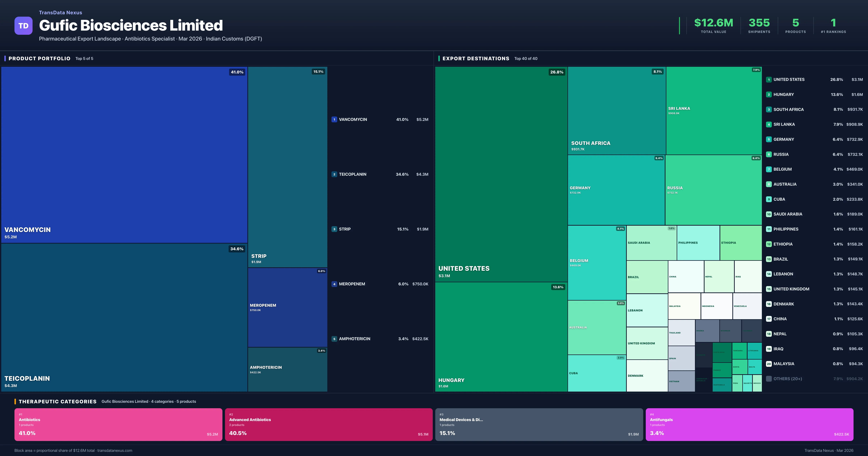Click rank 10 badge beside Saudi Arabia
Screen dimensions: 868x456
click(x=769, y=214)
